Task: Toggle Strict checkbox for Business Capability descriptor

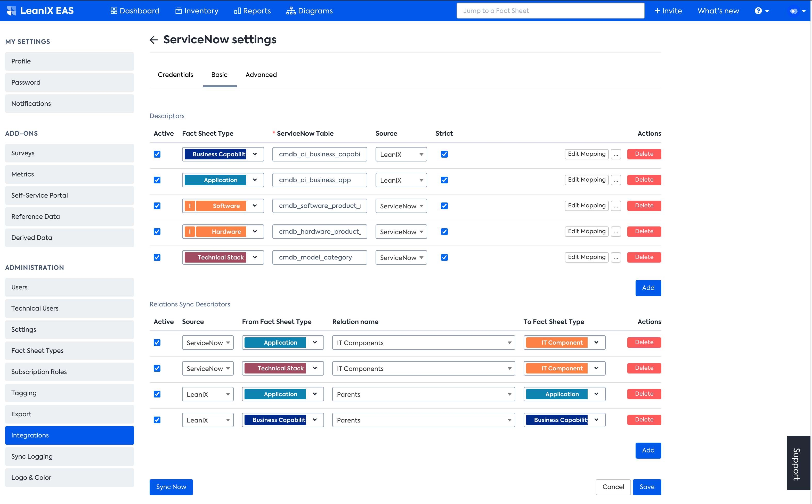Action: tap(444, 154)
